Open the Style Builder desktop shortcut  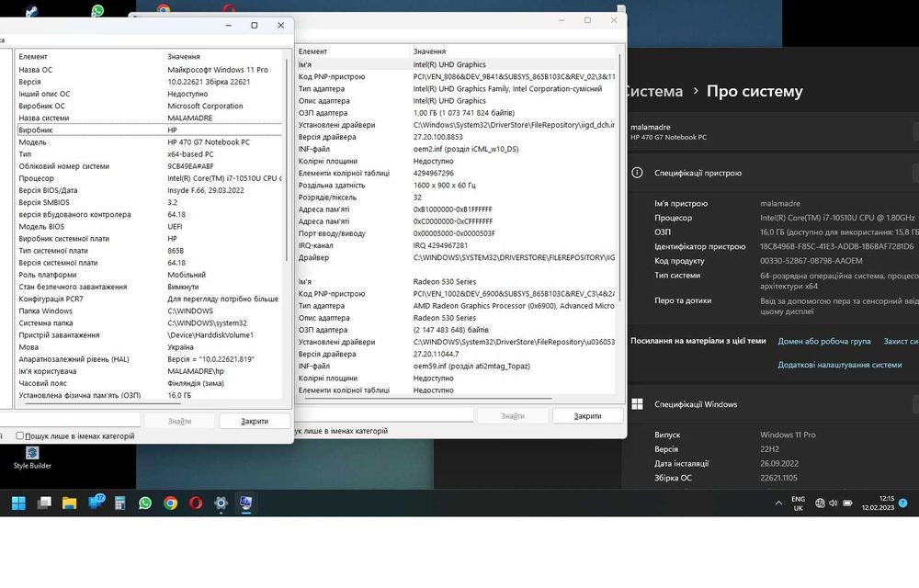pyautogui.click(x=32, y=458)
